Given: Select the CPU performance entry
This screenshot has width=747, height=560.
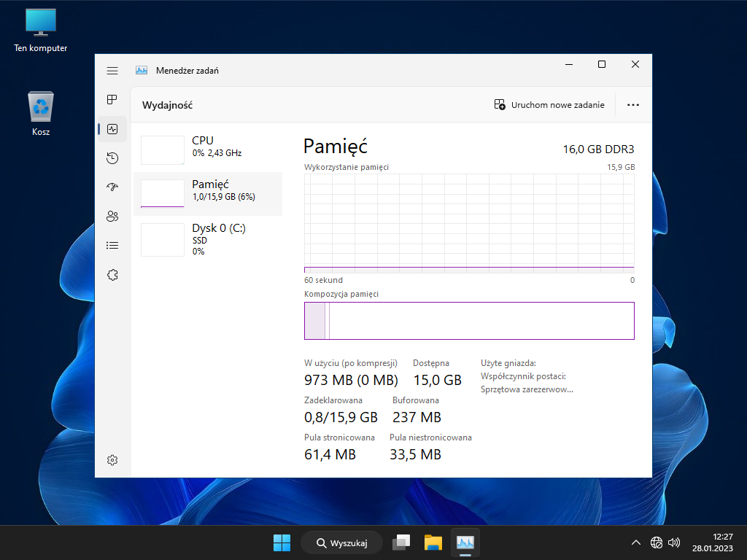Looking at the screenshot, I should (208, 150).
